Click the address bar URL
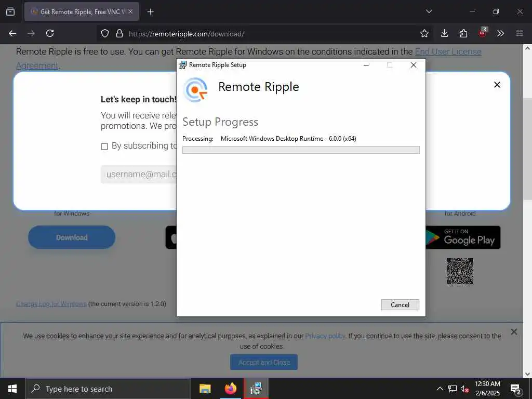The image size is (532, 399). coord(187,34)
